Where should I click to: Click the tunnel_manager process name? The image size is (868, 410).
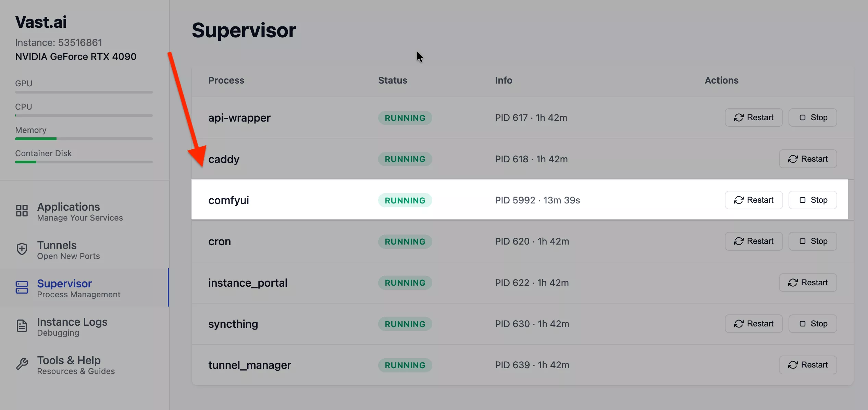[250, 365]
